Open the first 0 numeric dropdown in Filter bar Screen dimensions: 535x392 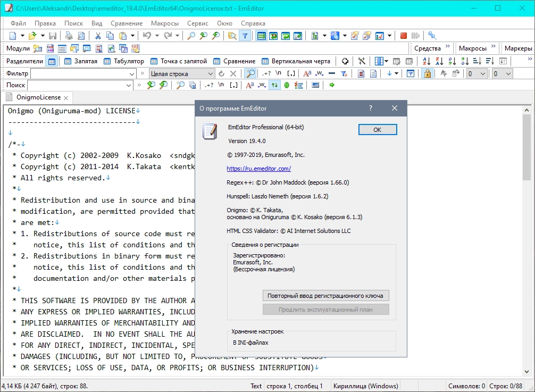pyautogui.click(x=482, y=74)
